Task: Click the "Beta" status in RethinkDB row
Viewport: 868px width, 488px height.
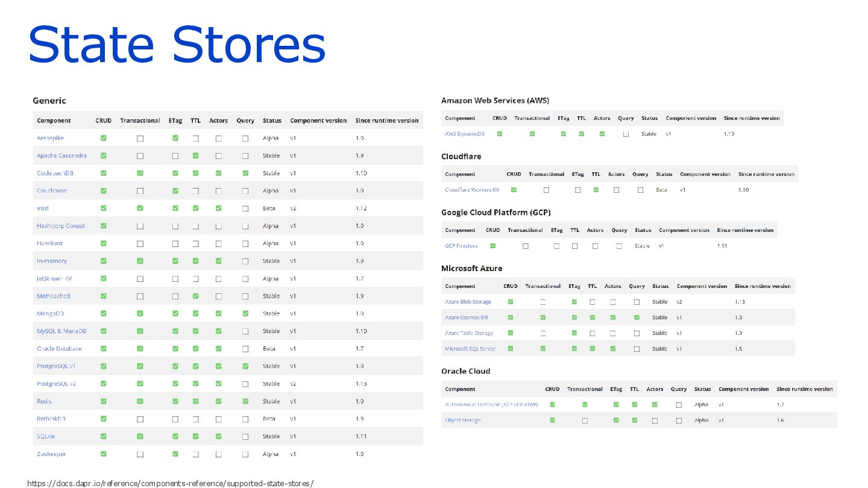Action: tap(269, 419)
